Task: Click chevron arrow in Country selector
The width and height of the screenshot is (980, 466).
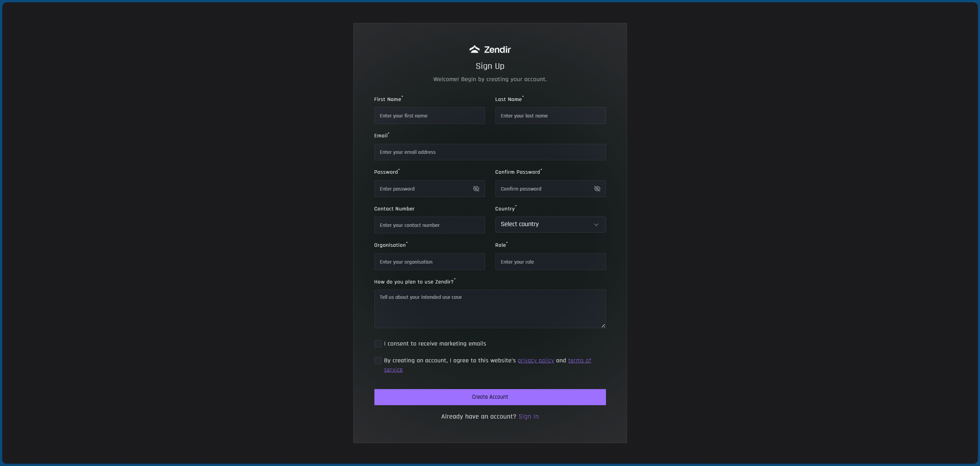Action: [x=596, y=225]
